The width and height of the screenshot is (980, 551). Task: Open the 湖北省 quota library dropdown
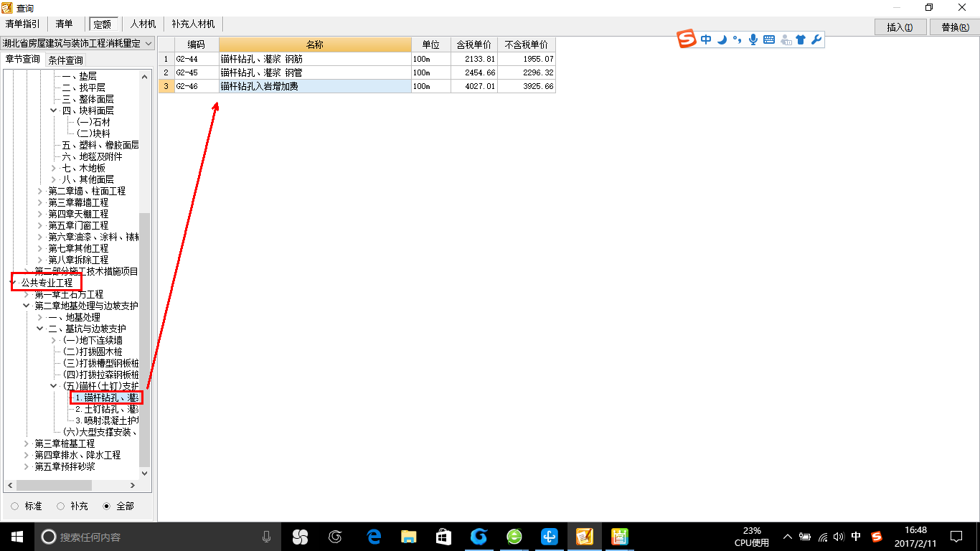[x=77, y=44]
